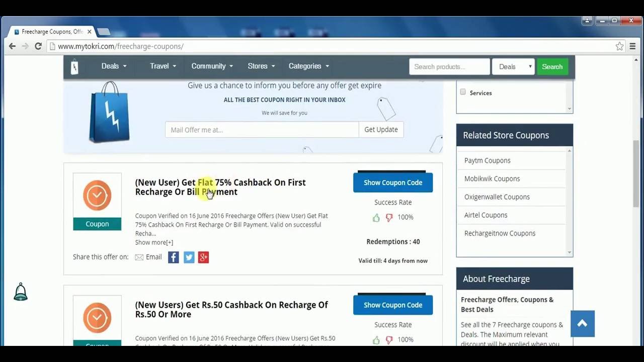Click Valid till: 4 days from now
The width and height of the screenshot is (644, 362).
pyautogui.click(x=393, y=261)
